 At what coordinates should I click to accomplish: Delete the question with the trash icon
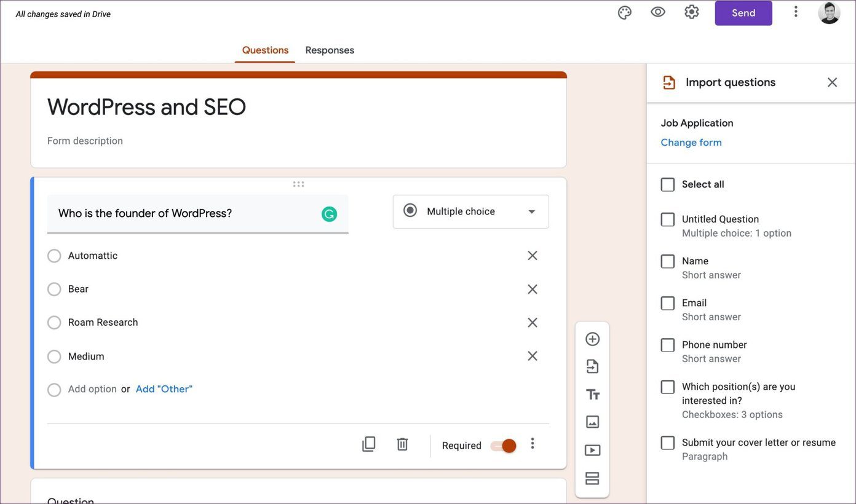click(x=402, y=444)
